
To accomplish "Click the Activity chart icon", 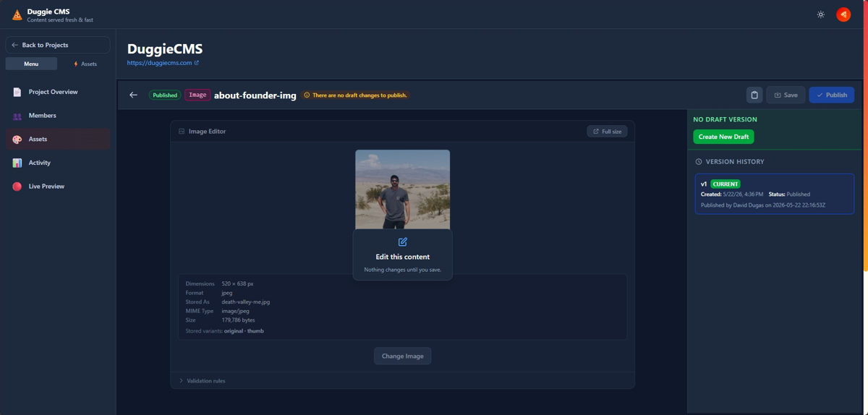I will [17, 163].
